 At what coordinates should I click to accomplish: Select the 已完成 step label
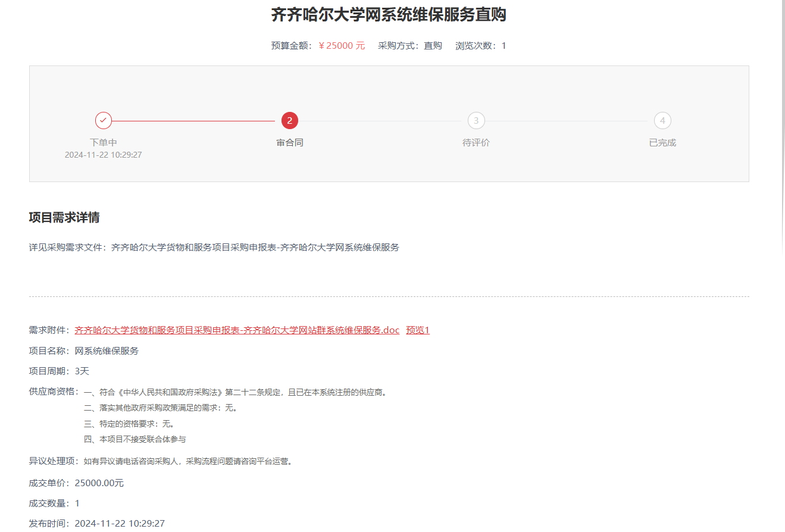pos(662,143)
